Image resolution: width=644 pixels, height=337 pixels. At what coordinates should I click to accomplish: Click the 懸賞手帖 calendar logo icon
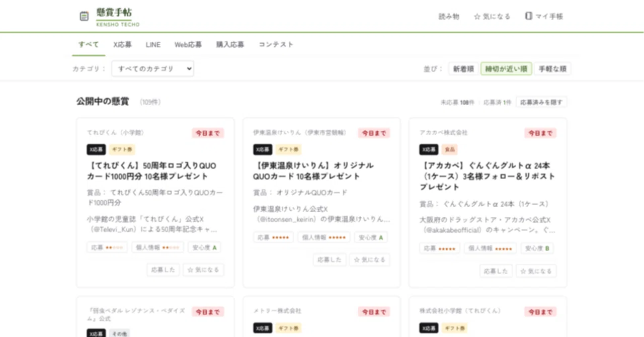(x=84, y=17)
